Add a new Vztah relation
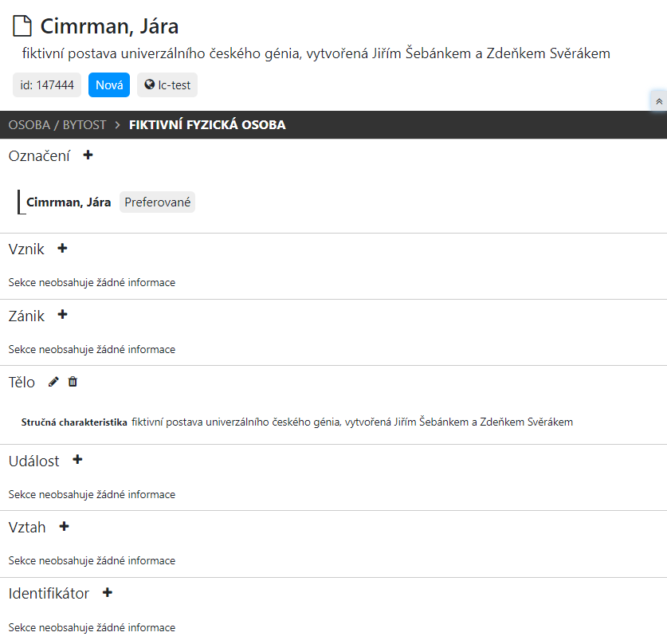The height and width of the screenshot is (644, 667). [64, 527]
